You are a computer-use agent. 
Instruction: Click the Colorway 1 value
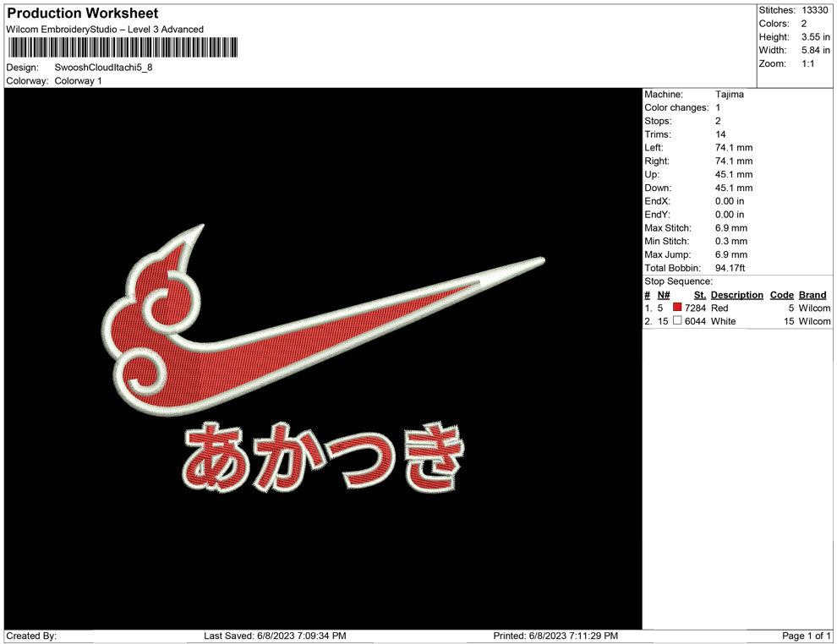[78, 81]
